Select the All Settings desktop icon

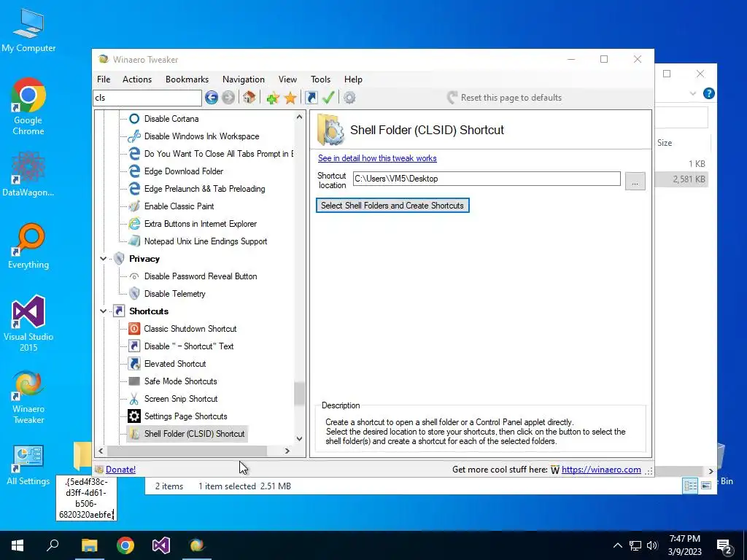(x=28, y=465)
